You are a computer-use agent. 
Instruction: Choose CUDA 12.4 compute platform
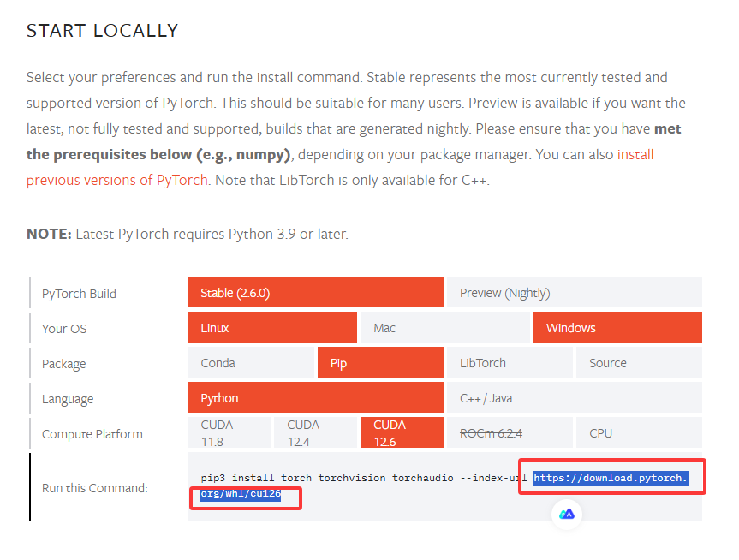(315, 432)
